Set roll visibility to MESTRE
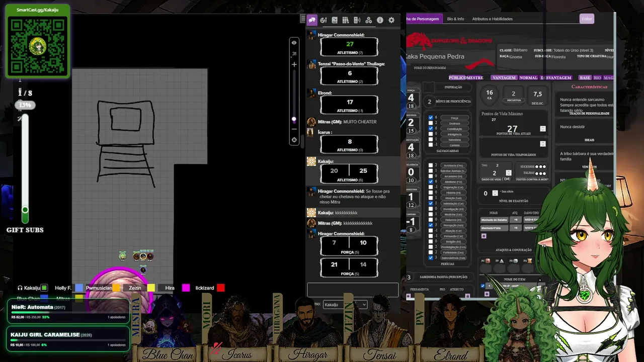Image resolution: width=644 pixels, height=362 pixels. click(475, 78)
